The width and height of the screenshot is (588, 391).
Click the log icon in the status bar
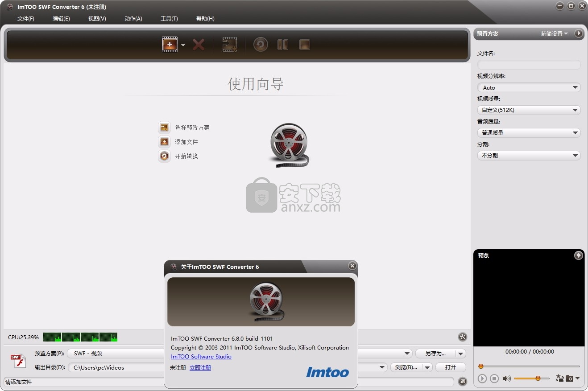coord(462,381)
